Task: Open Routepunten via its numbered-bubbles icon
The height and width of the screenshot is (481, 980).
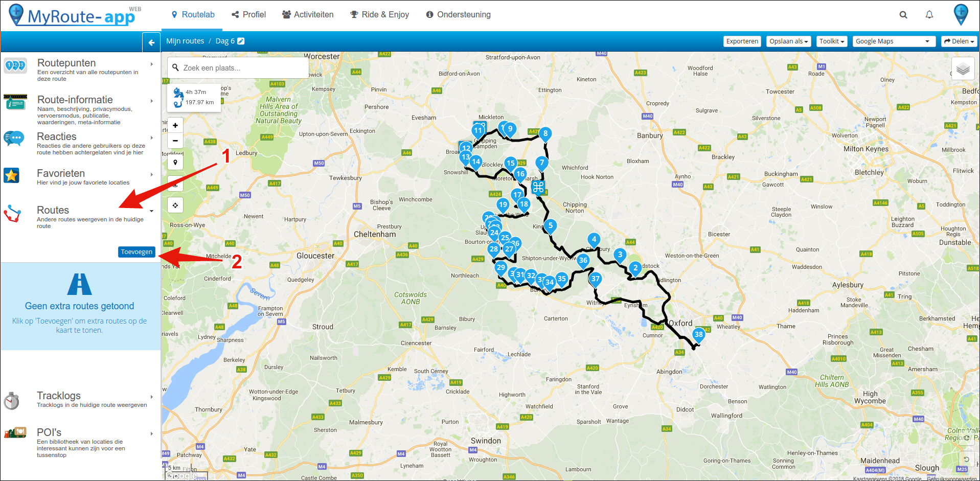Action: tap(15, 65)
